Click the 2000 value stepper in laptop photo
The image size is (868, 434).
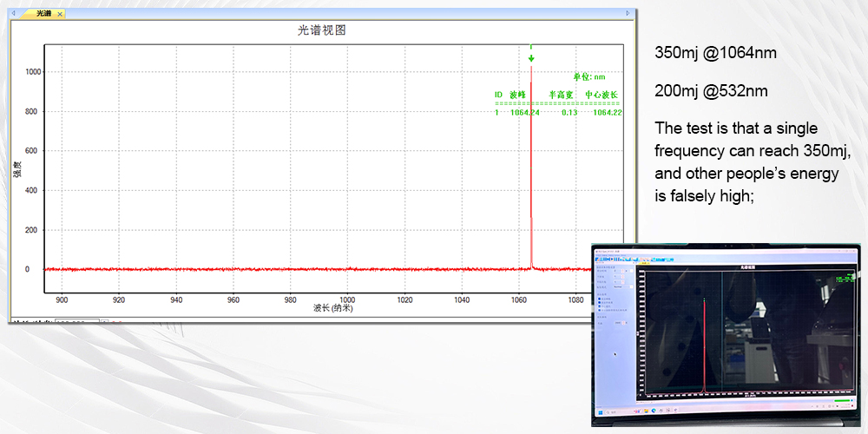pyautogui.click(x=623, y=323)
